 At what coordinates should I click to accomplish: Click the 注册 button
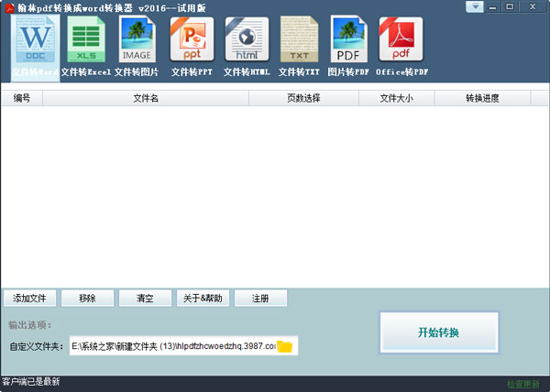point(260,299)
